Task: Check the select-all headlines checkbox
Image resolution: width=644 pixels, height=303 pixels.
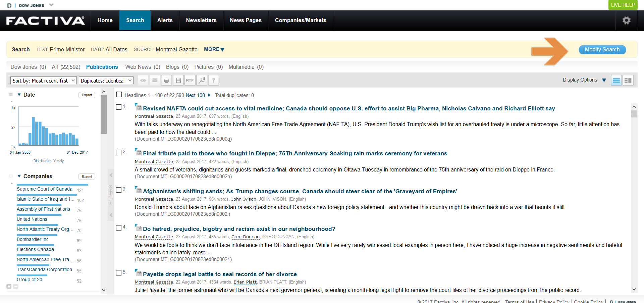Action: [119, 95]
